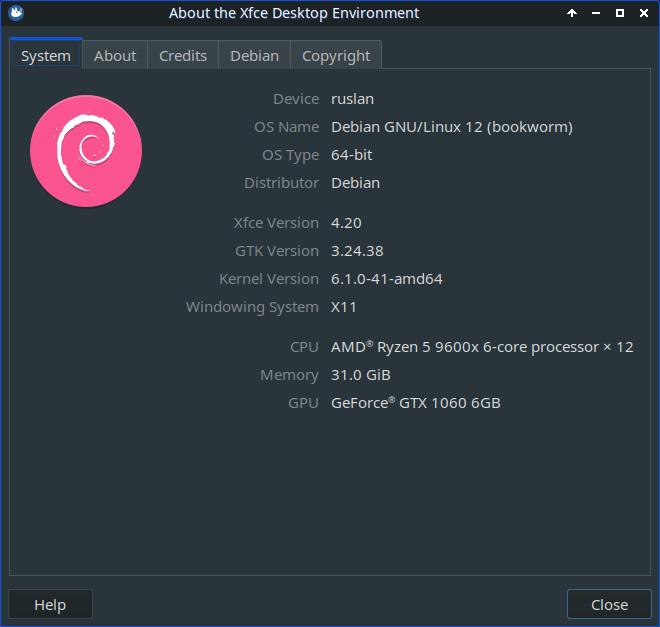Select the GTK version '3.24.38'
The height and width of the screenshot is (627, 660).
click(x=357, y=251)
